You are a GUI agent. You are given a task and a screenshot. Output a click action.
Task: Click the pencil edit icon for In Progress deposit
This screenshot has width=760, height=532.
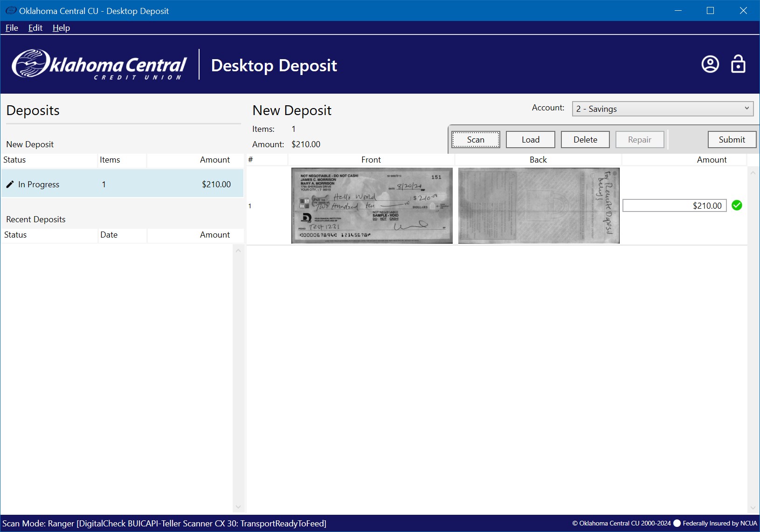click(10, 184)
